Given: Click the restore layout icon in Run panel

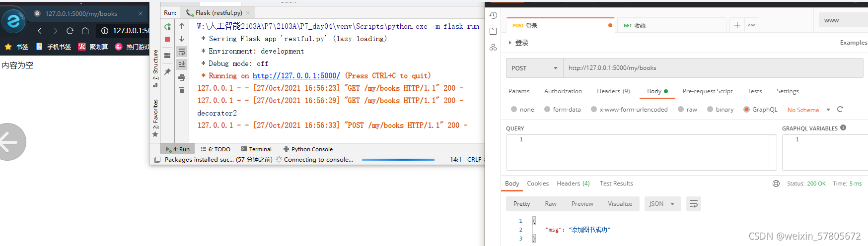Looking at the screenshot, I should [x=167, y=55].
